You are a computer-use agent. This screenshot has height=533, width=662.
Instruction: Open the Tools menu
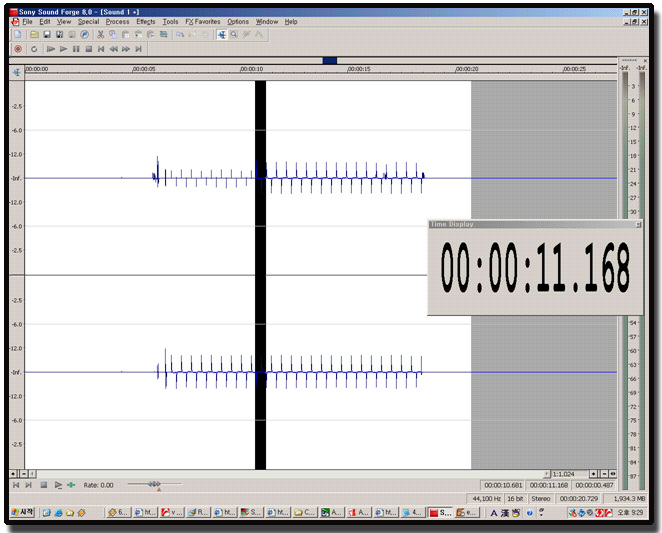(170, 22)
